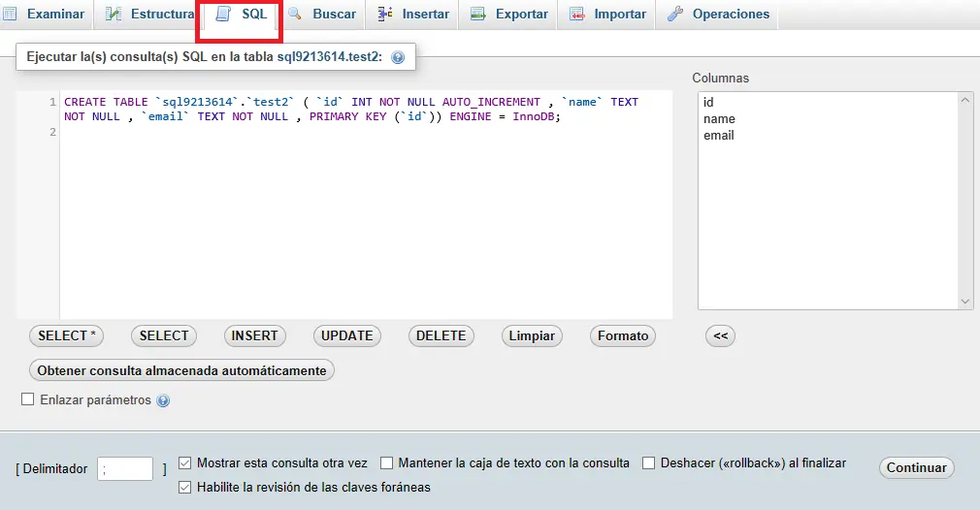980x510 pixels.
Task: Click the Examinar table icon
Action: [10, 14]
